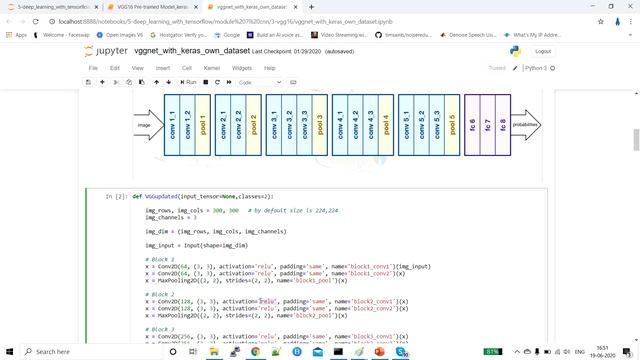Open Google Chrome from the taskbar

coord(256,351)
